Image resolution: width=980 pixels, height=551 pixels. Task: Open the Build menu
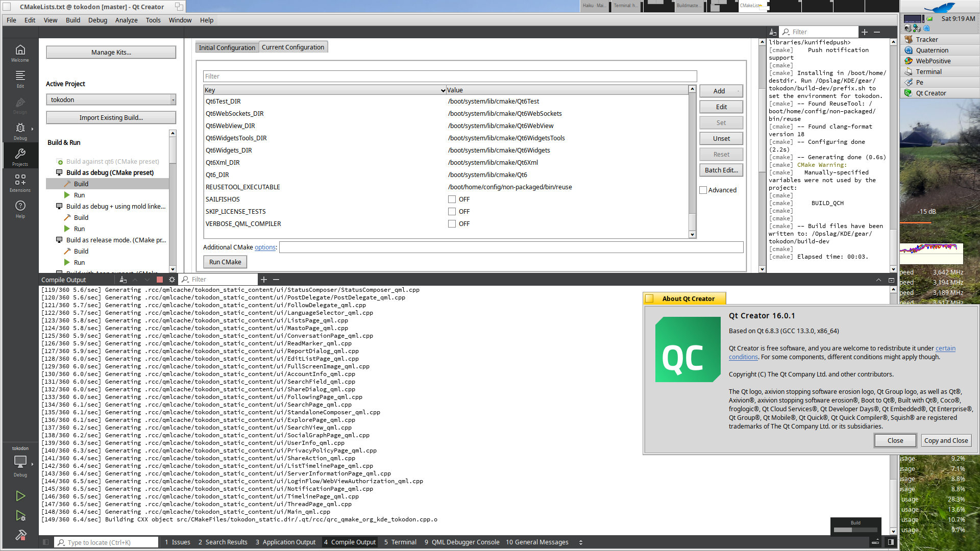pos(73,20)
